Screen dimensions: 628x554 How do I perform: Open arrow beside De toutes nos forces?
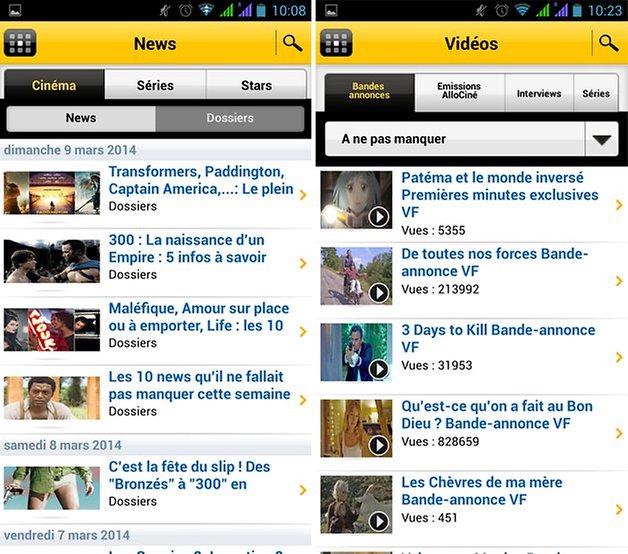click(619, 281)
